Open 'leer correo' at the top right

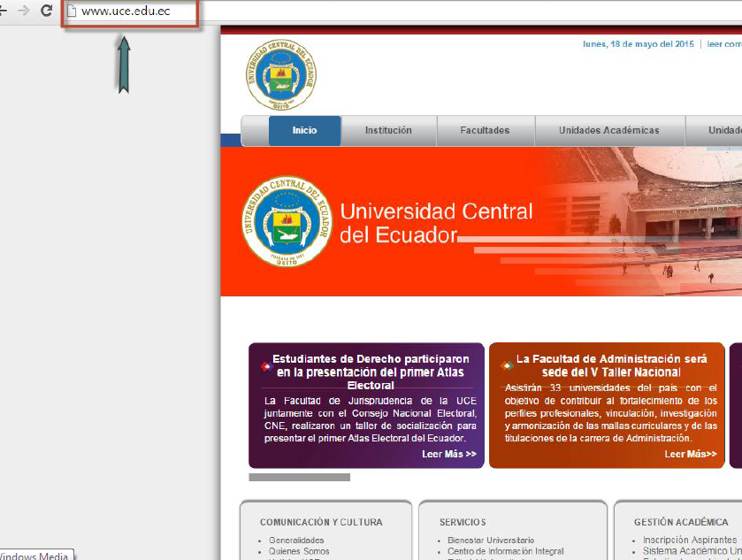point(723,42)
